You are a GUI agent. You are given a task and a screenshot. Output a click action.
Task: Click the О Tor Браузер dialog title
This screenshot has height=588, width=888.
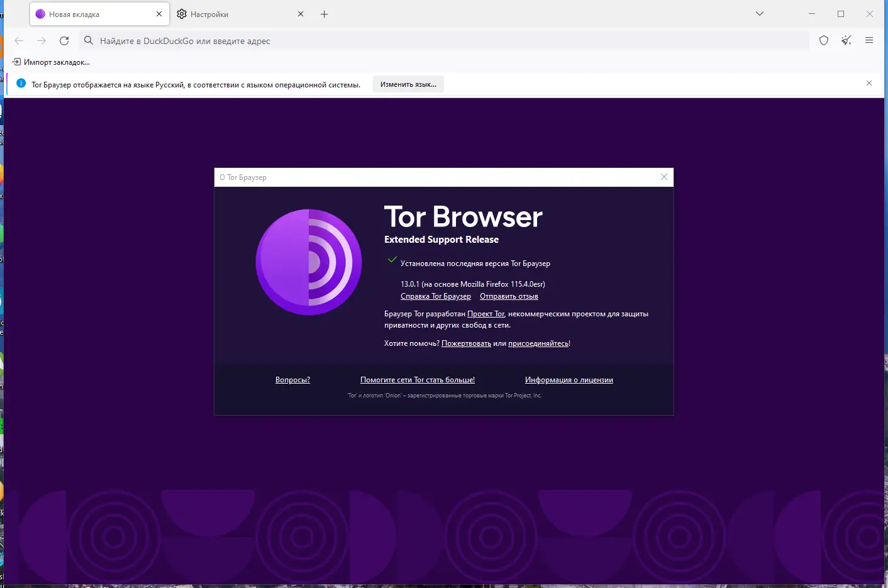tap(243, 177)
